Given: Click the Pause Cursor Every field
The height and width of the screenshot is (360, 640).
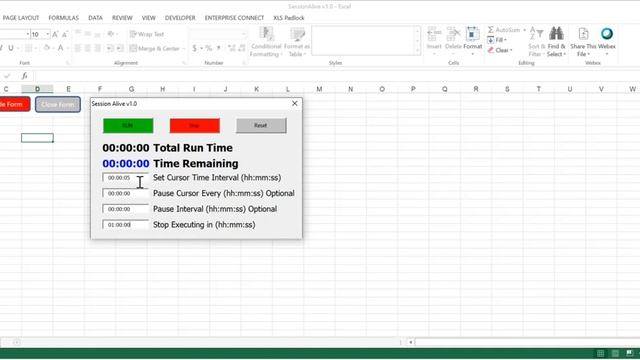Looking at the screenshot, I should tap(125, 193).
